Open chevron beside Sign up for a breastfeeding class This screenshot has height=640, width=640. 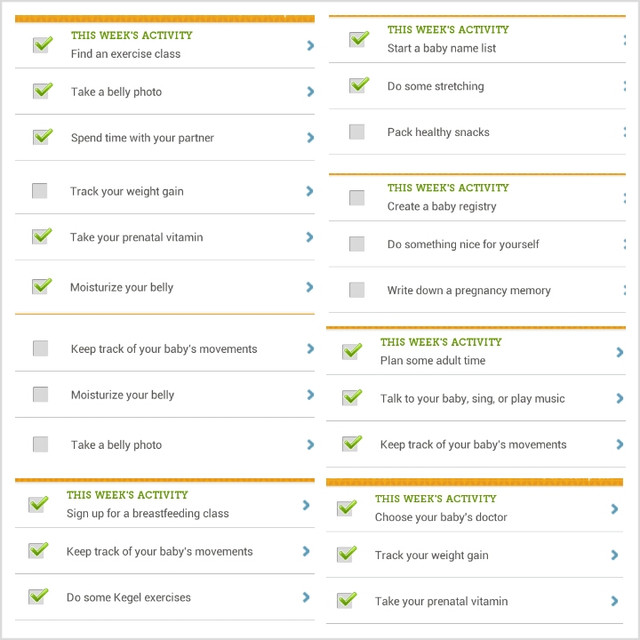pyautogui.click(x=306, y=505)
